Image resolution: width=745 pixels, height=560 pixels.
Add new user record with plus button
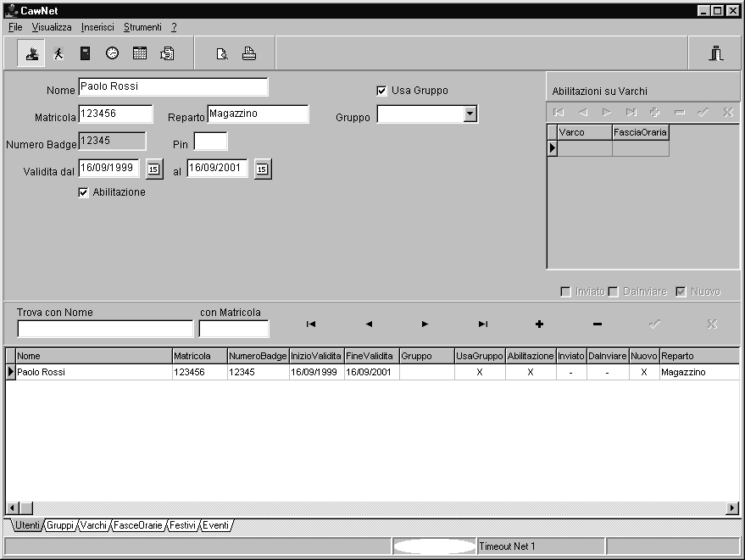click(x=539, y=324)
